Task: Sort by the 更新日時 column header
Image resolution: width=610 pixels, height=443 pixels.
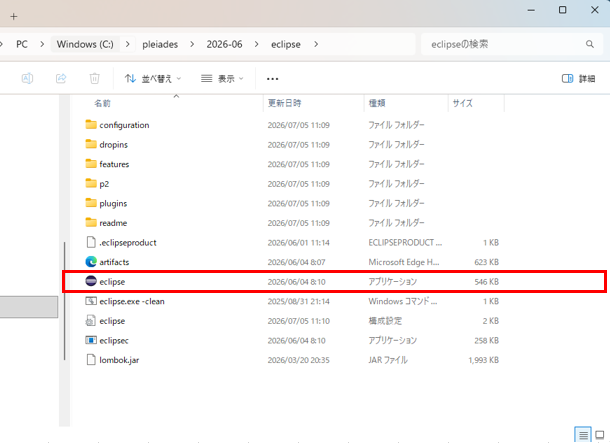Action: (284, 103)
